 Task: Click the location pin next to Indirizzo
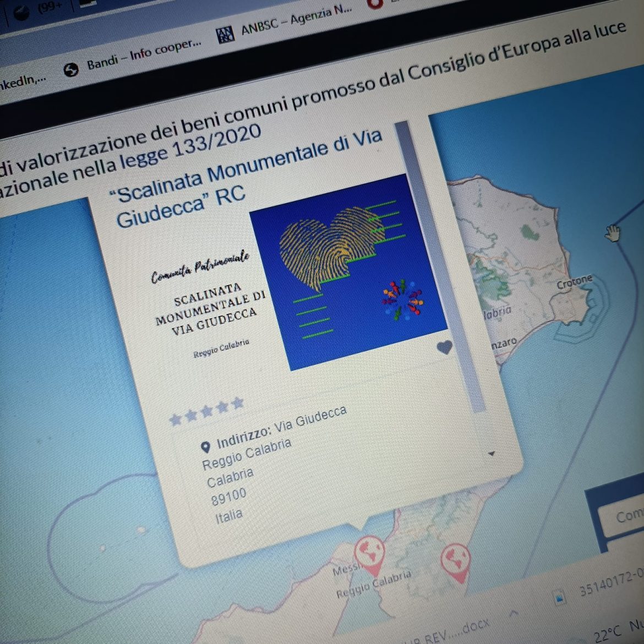[205, 447]
